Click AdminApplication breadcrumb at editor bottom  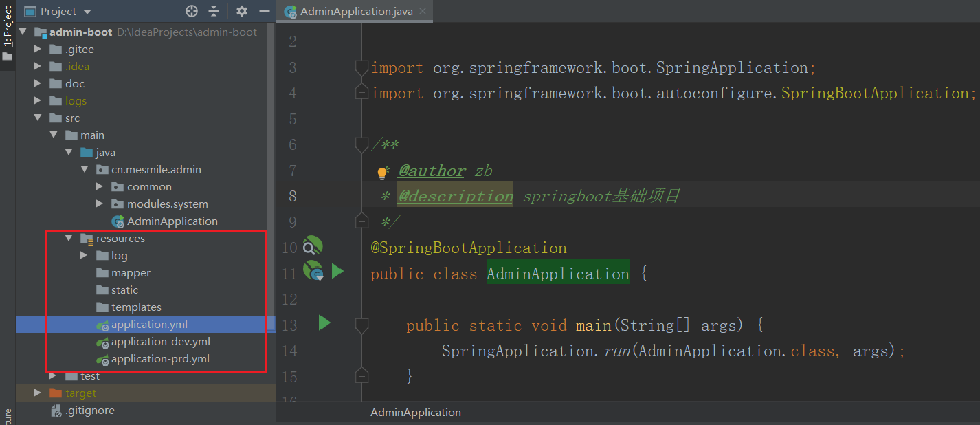tap(415, 413)
